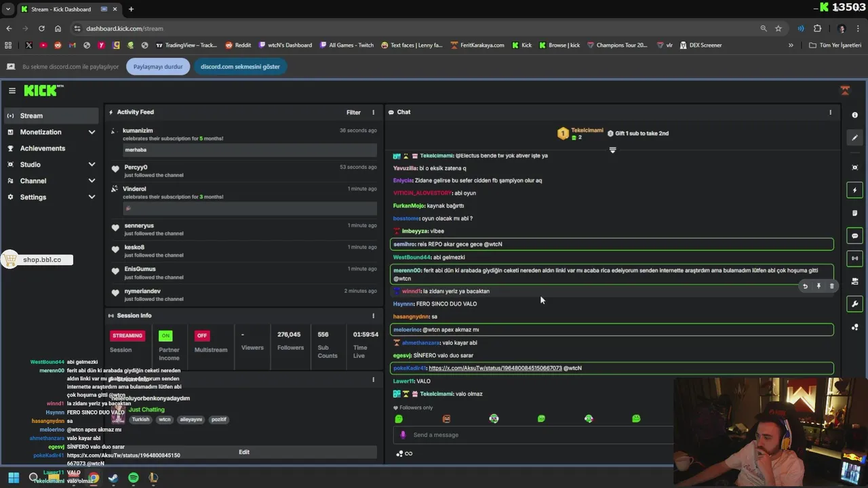Click Edit button for stream info

(x=244, y=452)
